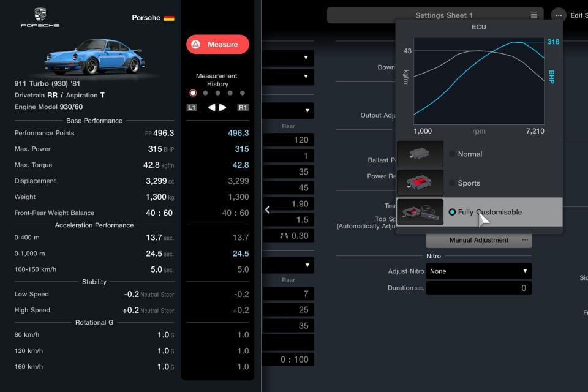Viewport: 588px width, 392px height.
Task: Open the Adjust Nitro dropdown
Action: click(479, 271)
